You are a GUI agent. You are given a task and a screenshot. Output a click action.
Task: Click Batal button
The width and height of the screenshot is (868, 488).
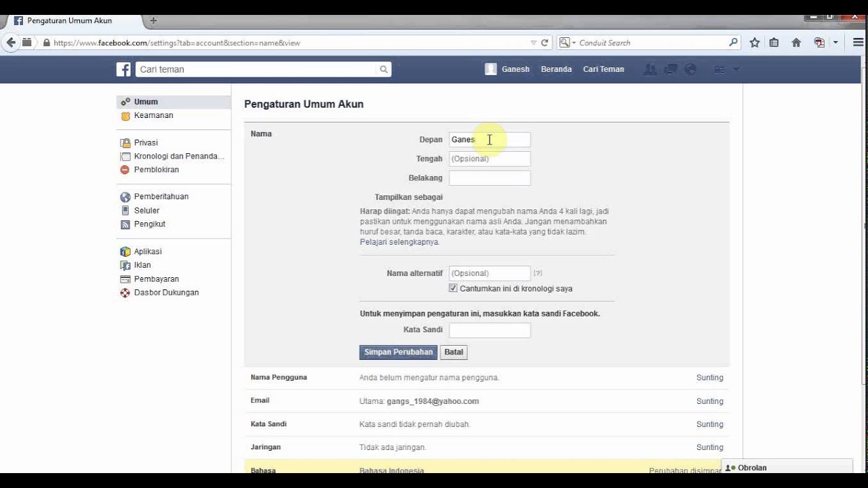[x=454, y=352]
